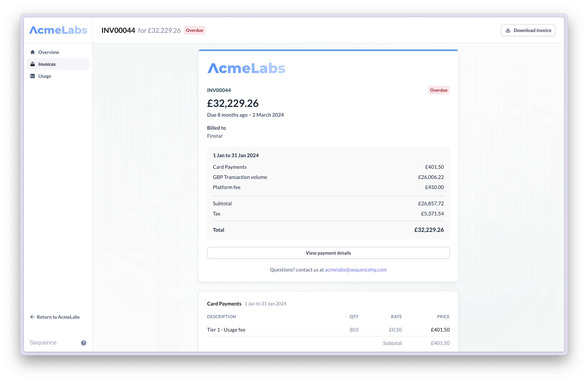Click the Overview home icon

pyautogui.click(x=33, y=52)
